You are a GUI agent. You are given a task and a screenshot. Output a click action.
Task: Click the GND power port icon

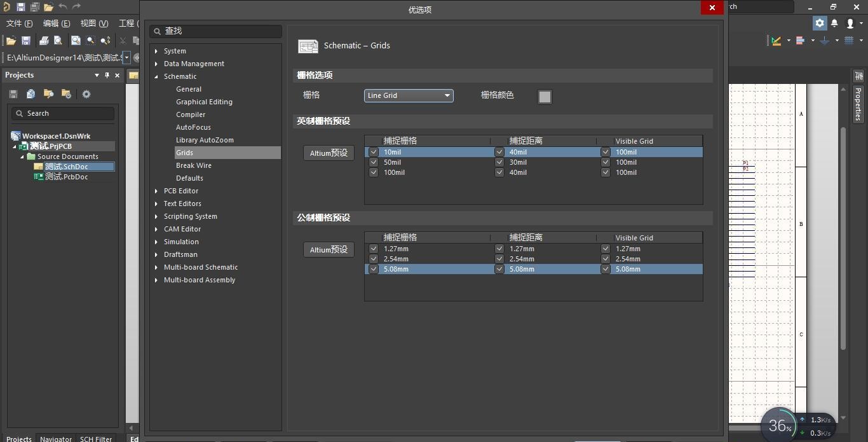point(824,41)
